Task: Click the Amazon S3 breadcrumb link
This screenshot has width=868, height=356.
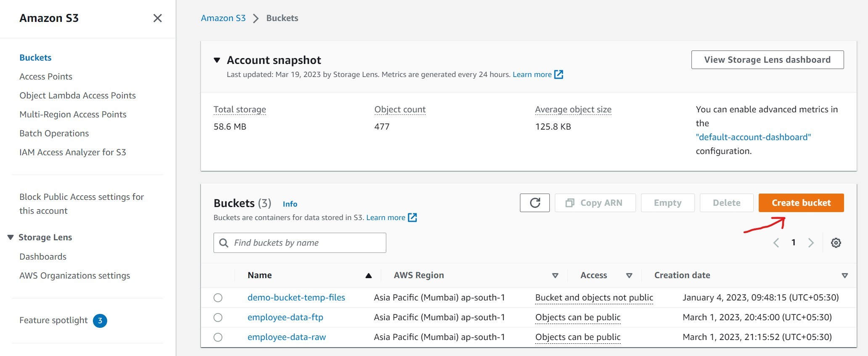Action: point(223,18)
